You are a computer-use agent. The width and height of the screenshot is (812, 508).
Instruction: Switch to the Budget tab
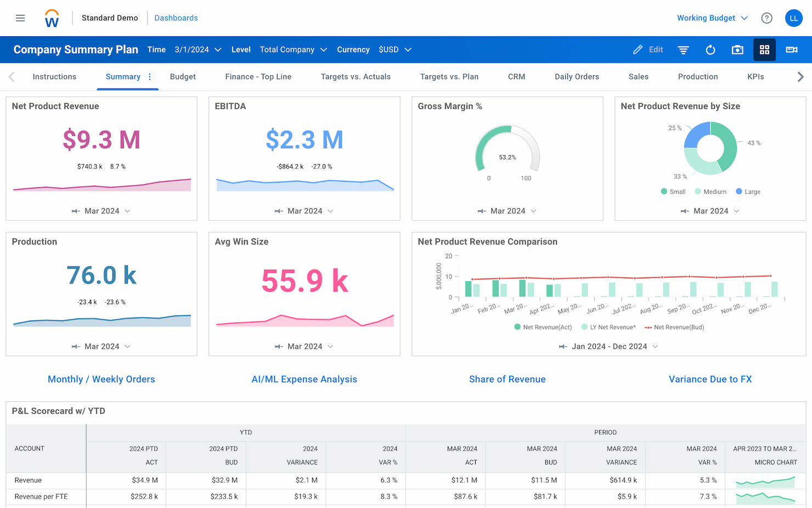(x=183, y=77)
